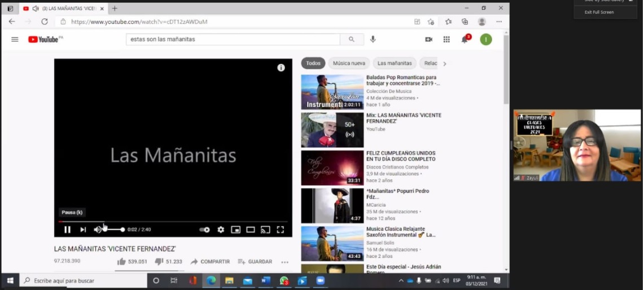The height and width of the screenshot is (290, 644).
Task: Click the browser address bar URL
Action: tap(139, 22)
